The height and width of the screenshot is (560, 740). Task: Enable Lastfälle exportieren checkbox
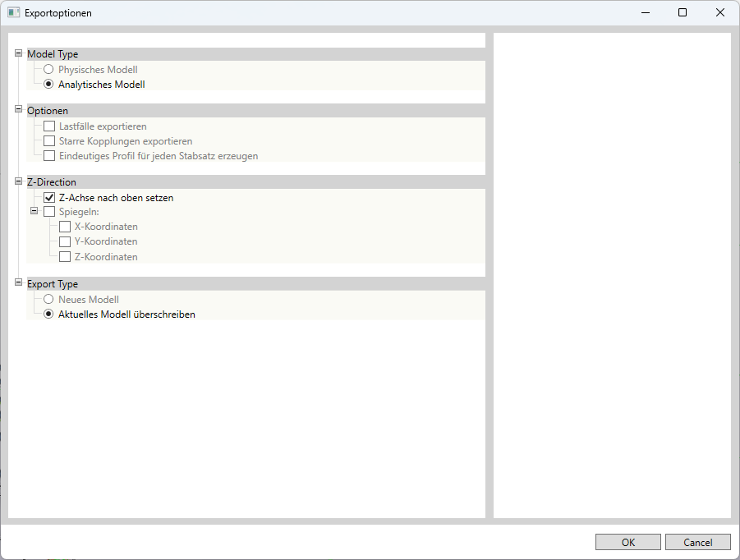49,126
